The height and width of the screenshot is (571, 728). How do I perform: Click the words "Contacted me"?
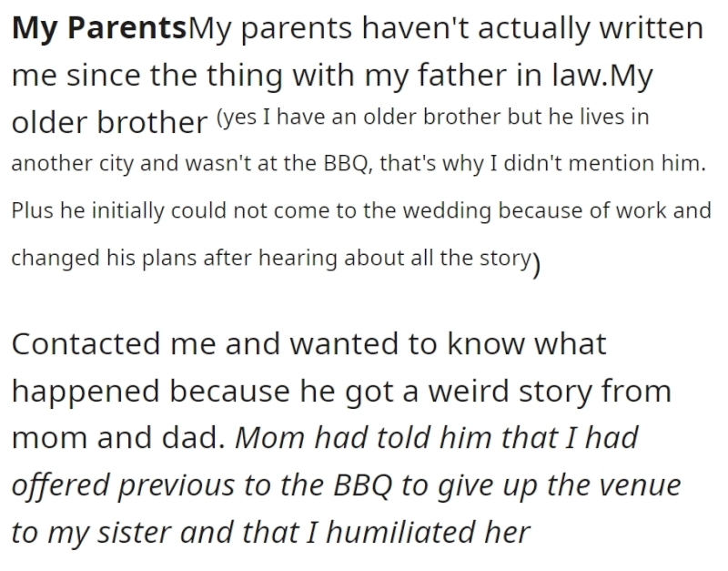coord(114,344)
